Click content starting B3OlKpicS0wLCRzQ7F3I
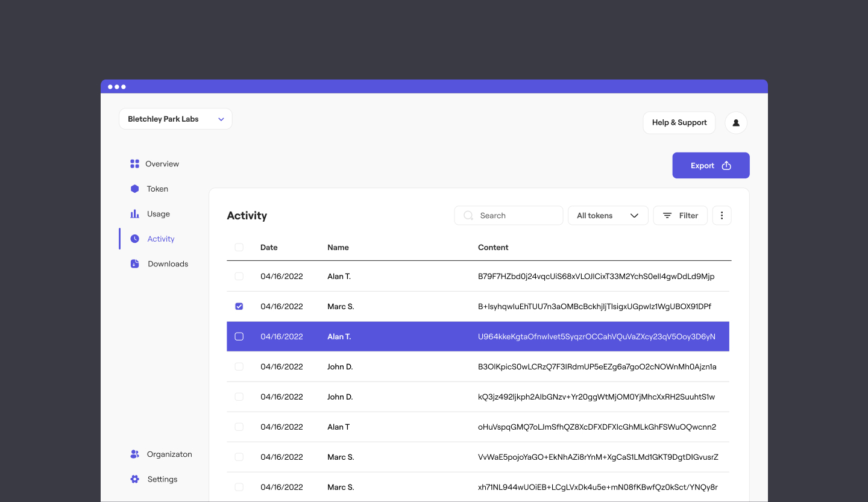This screenshot has width=868, height=502. tap(597, 366)
